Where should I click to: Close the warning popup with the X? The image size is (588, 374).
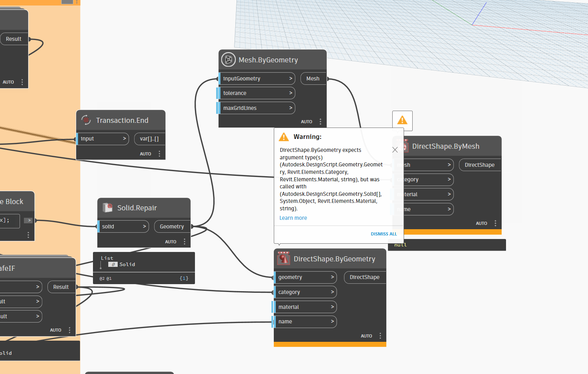pos(395,150)
